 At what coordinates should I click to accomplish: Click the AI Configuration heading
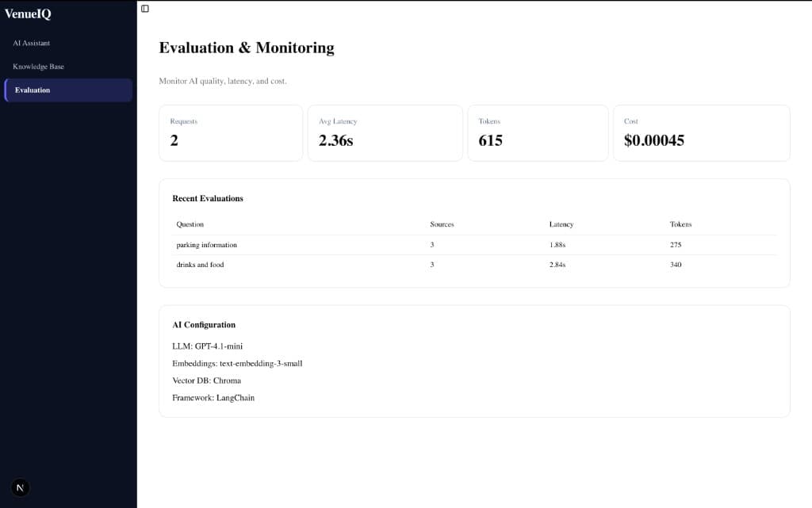pos(204,325)
